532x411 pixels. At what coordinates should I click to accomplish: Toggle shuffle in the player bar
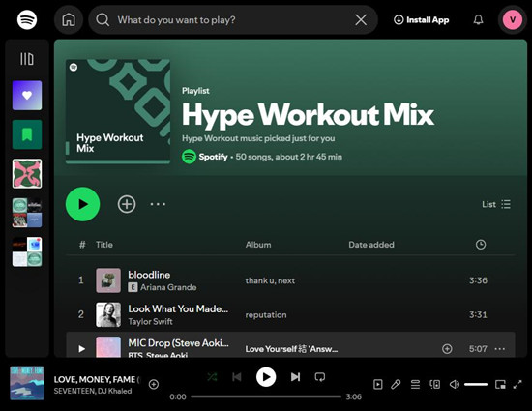[x=212, y=377]
